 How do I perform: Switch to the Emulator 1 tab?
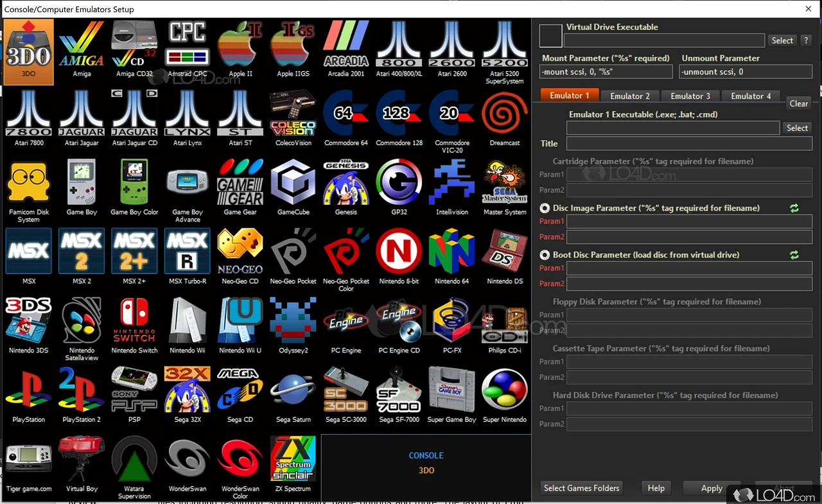tap(570, 95)
